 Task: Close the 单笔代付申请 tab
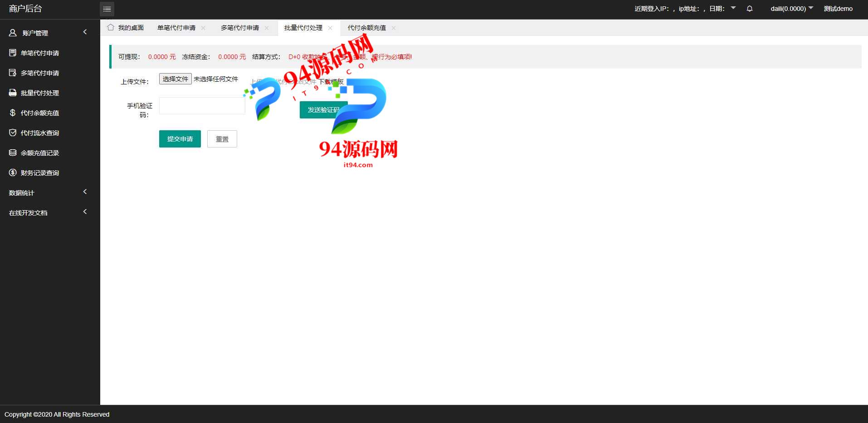click(x=203, y=28)
